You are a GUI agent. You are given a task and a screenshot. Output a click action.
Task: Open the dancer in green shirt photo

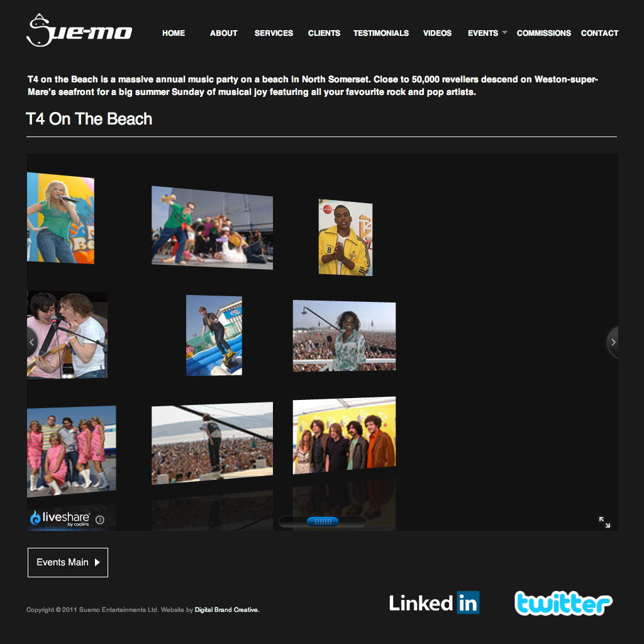(x=212, y=228)
